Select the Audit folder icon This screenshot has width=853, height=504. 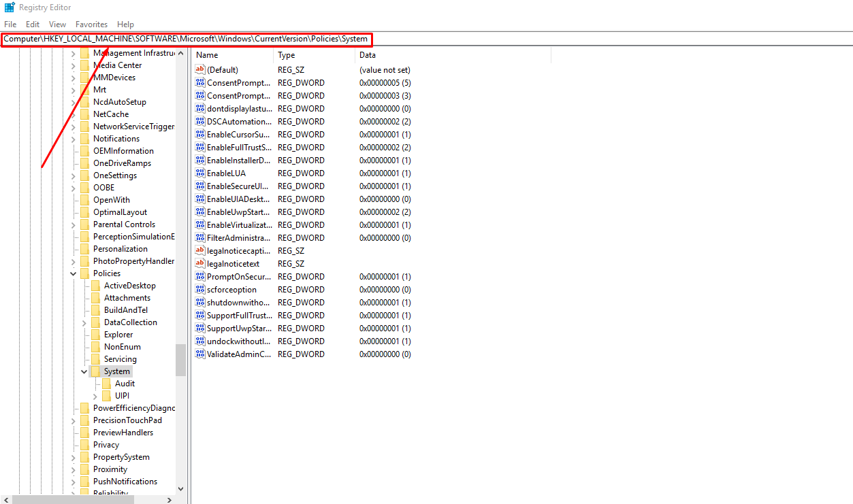(x=107, y=384)
